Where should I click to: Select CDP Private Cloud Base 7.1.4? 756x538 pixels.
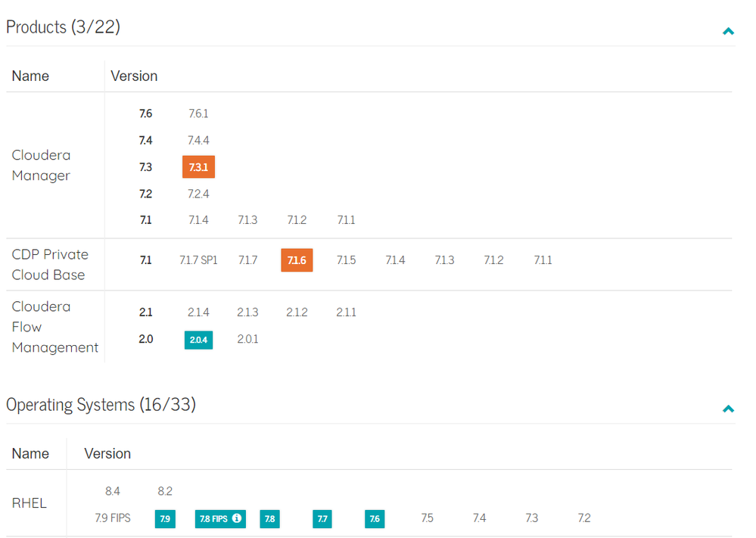click(x=395, y=260)
